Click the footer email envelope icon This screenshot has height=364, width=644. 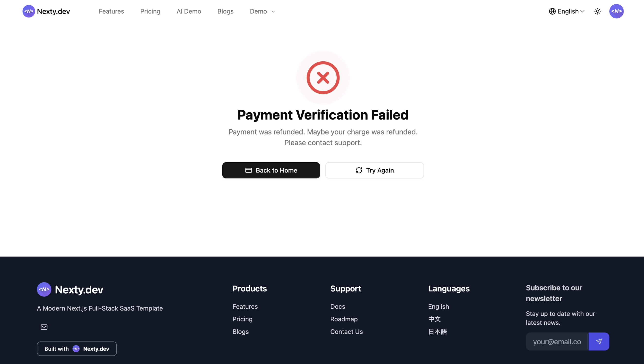[44, 327]
